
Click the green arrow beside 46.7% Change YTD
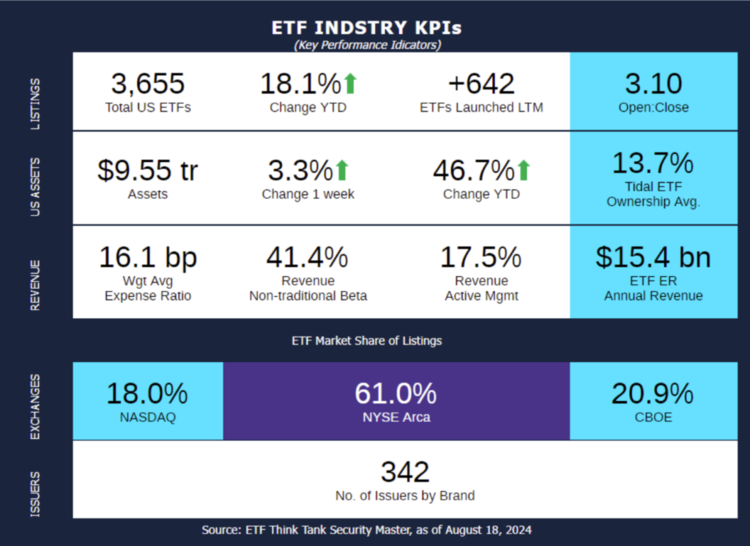pyautogui.click(x=523, y=170)
